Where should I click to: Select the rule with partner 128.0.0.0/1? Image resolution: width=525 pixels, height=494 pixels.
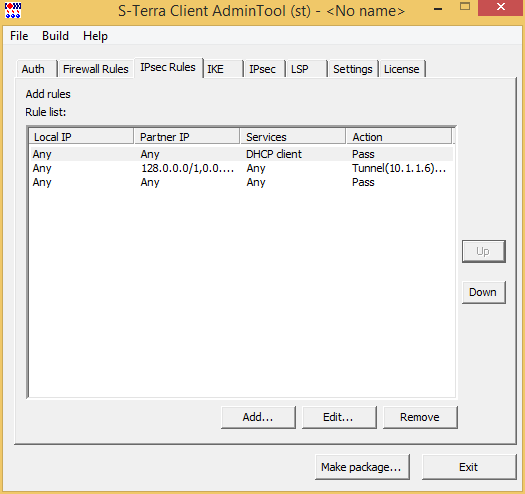pos(241,168)
